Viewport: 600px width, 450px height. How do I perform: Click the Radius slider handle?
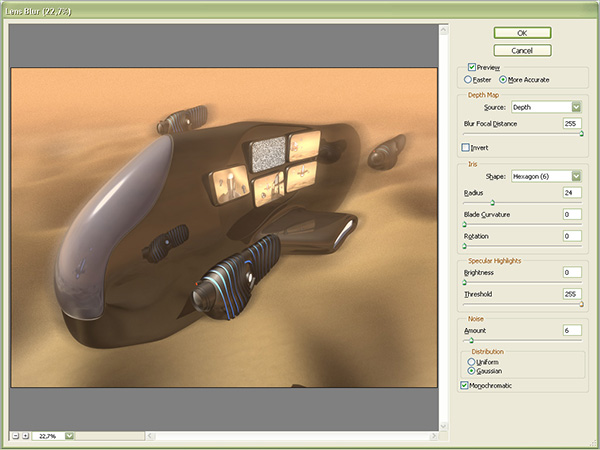pos(492,202)
